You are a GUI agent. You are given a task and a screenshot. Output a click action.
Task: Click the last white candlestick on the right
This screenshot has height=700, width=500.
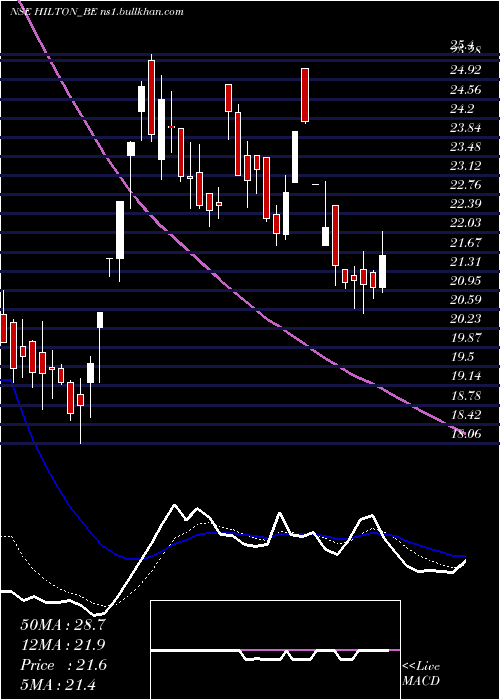[x=383, y=271]
